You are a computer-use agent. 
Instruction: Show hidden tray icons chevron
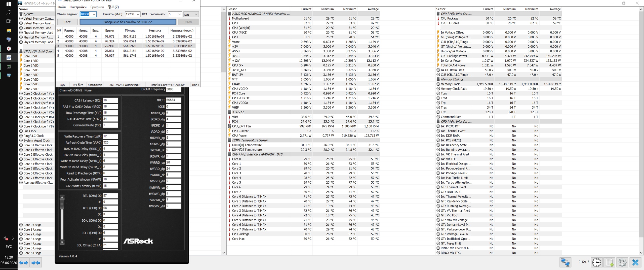coord(13,238)
